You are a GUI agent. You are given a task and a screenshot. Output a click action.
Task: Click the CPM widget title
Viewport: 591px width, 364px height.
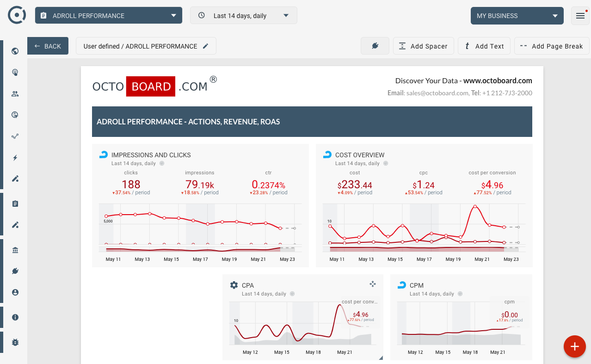point(417,285)
